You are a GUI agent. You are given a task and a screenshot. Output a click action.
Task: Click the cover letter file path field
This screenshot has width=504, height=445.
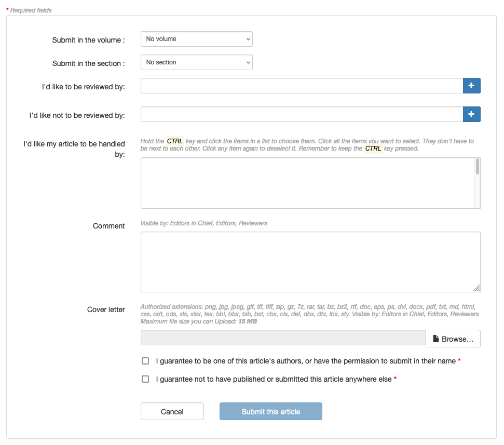[x=283, y=339]
